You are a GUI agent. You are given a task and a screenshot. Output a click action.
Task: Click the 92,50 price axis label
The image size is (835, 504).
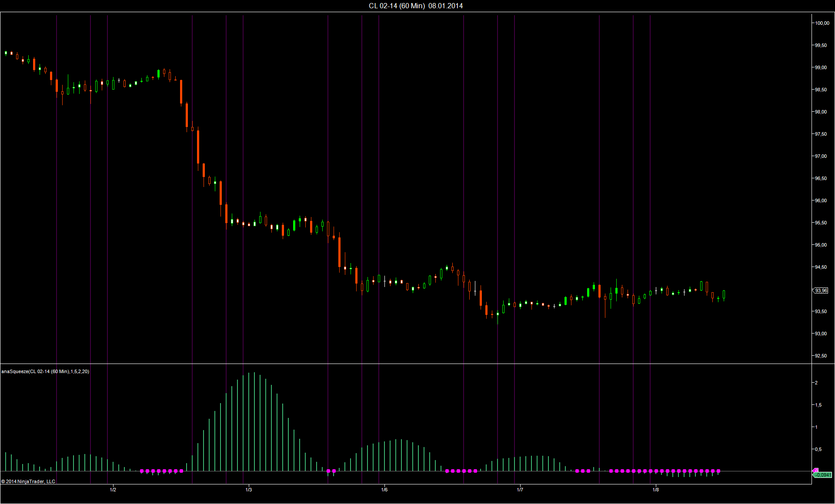821,356
